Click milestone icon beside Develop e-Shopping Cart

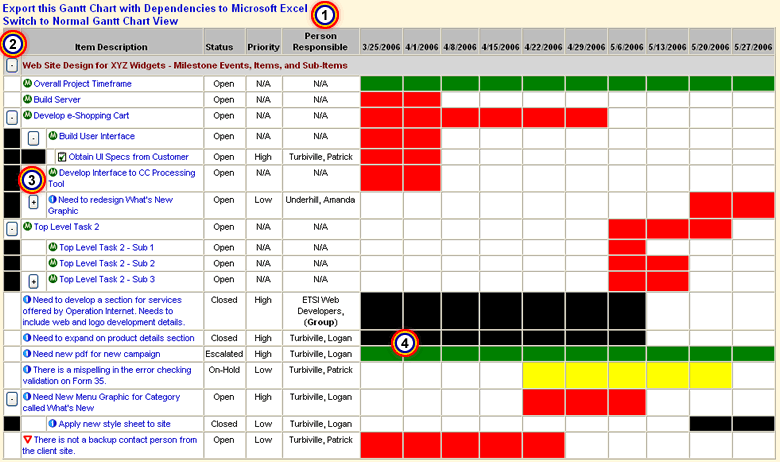pos(27,115)
